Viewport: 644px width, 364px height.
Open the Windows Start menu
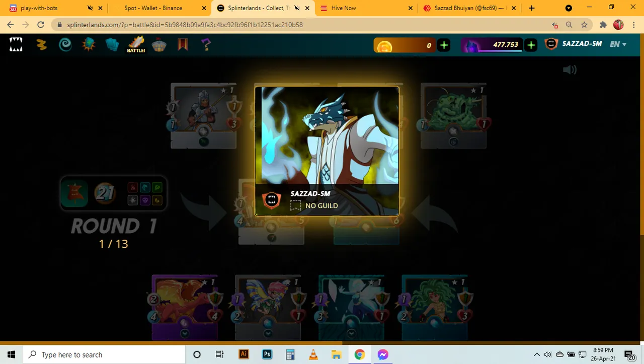tap(12, 354)
